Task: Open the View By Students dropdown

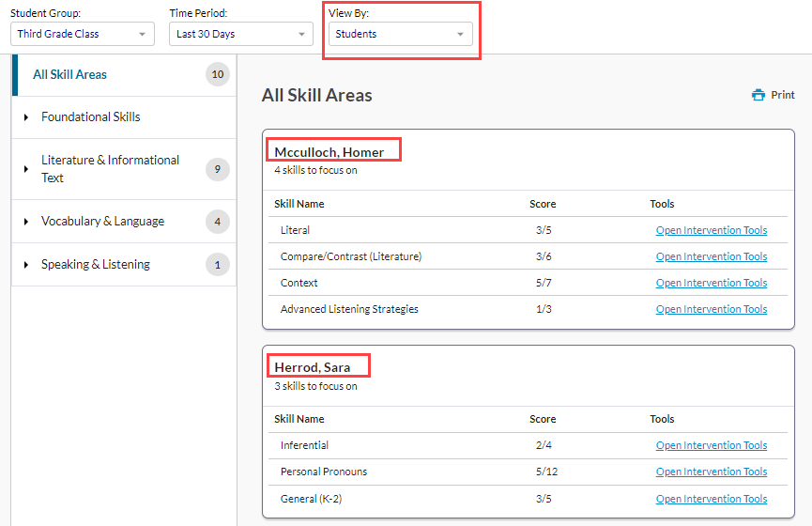Action: 400,34
